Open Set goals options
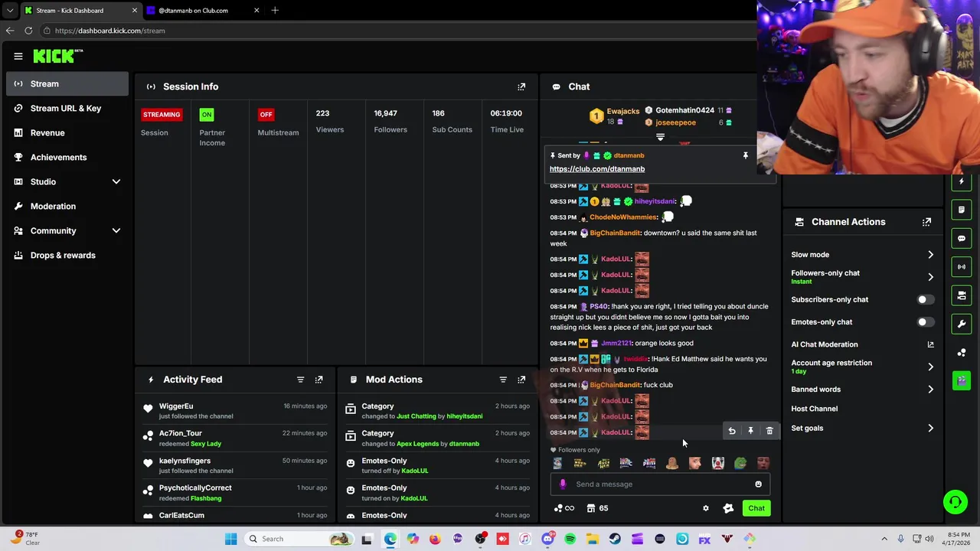This screenshot has width=980, height=551. point(863,429)
